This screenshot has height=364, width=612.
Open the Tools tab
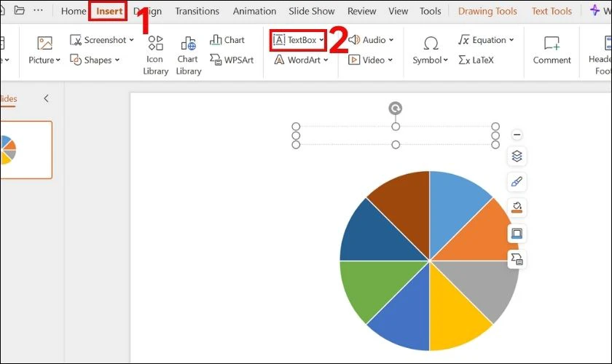(x=430, y=12)
